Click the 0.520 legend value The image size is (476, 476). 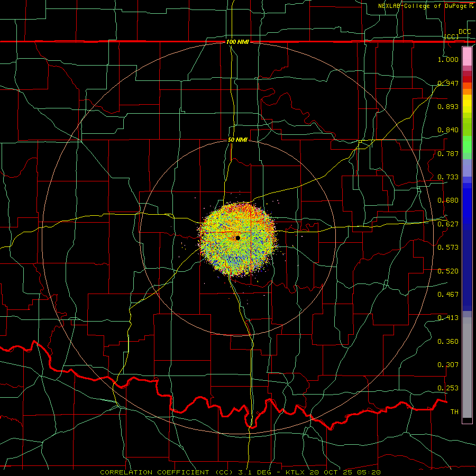click(448, 271)
